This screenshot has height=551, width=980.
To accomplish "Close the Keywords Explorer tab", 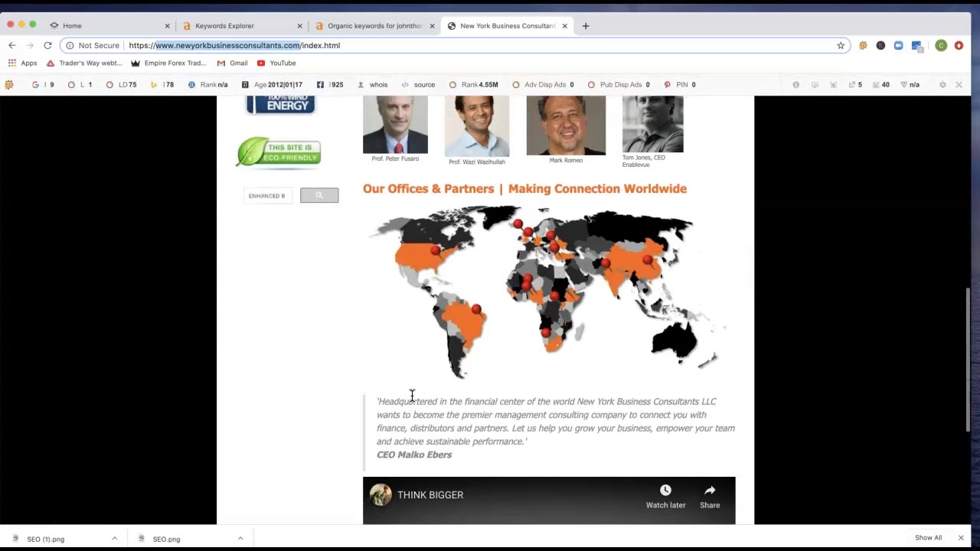I will pos(299,25).
